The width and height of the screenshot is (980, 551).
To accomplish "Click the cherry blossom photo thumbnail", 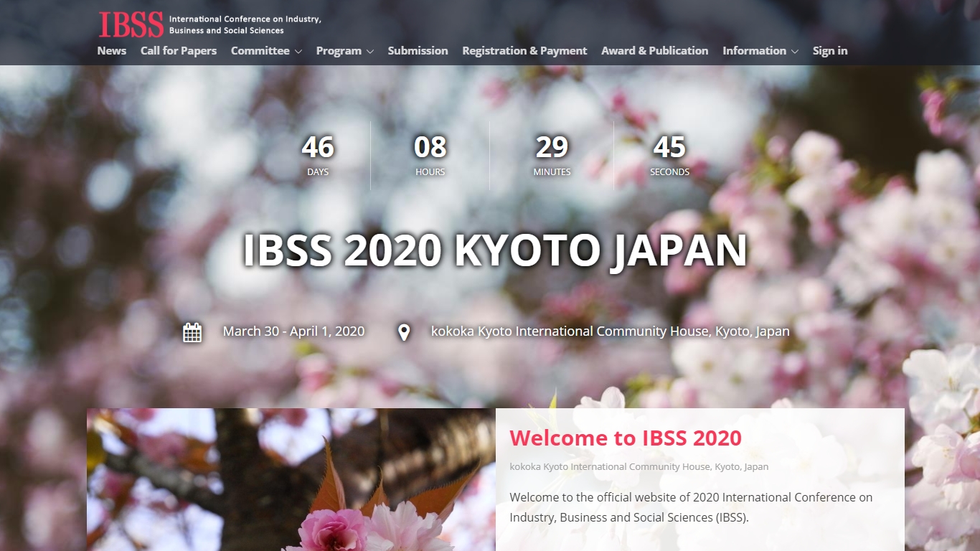I will (x=291, y=479).
